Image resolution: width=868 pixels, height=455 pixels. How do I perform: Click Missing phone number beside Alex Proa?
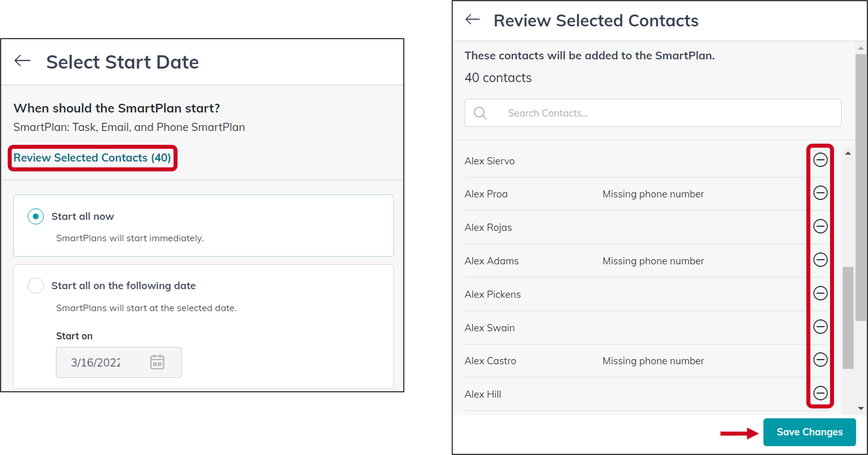[x=653, y=194]
